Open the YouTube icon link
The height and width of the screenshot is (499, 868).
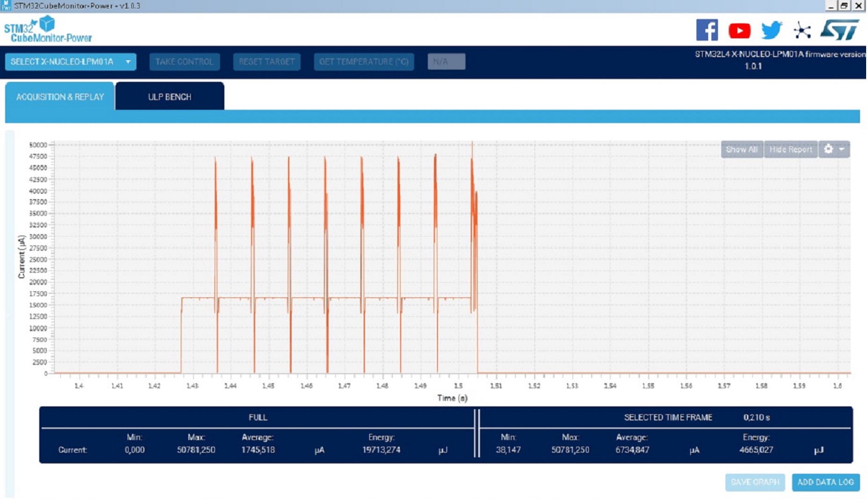[x=739, y=31]
